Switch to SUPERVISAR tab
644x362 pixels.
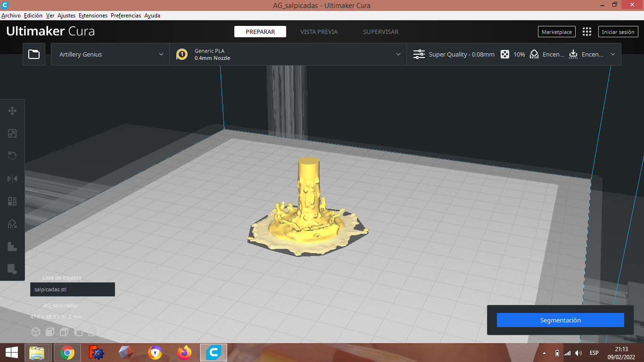[x=380, y=32]
